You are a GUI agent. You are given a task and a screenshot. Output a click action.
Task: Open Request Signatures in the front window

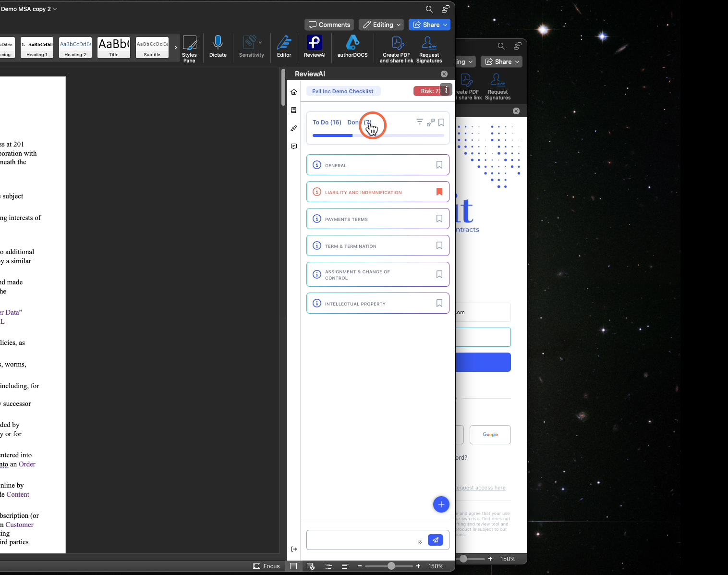[429, 49]
